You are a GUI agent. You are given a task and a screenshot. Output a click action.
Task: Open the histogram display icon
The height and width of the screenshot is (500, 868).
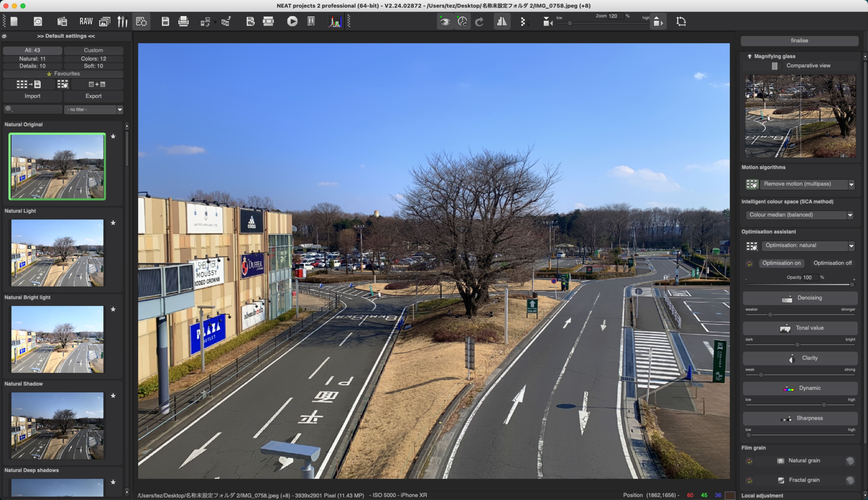click(x=335, y=22)
